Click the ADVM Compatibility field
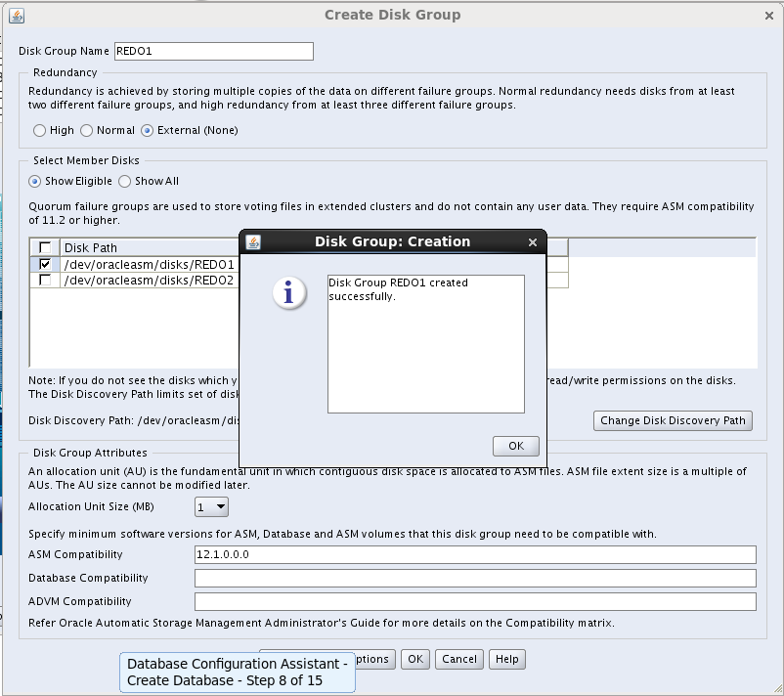 [475, 601]
